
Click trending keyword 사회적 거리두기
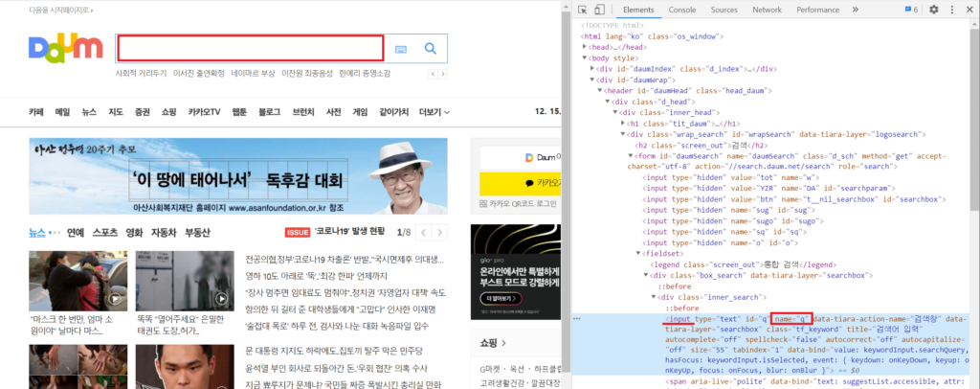point(142,74)
